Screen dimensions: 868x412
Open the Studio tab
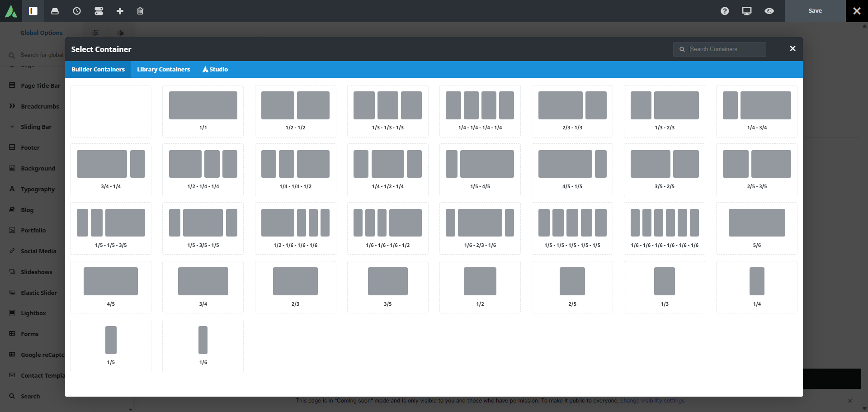click(x=215, y=69)
